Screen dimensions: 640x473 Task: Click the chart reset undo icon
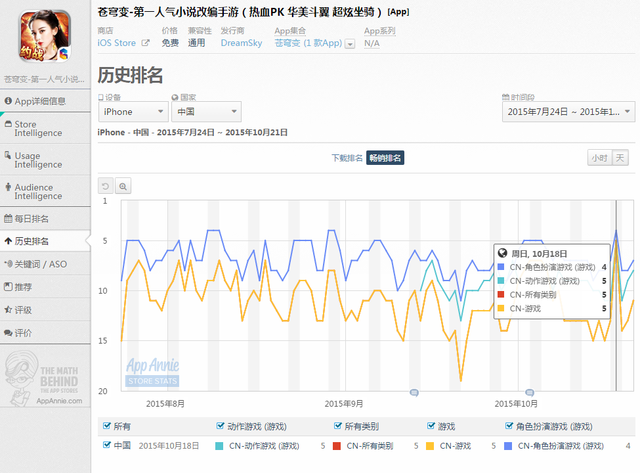coord(106,187)
